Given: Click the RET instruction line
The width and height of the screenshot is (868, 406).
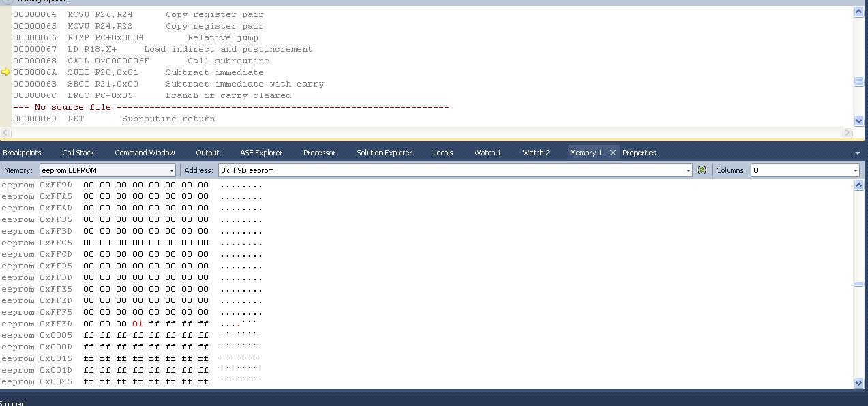Looking at the screenshot, I should click(114, 119).
